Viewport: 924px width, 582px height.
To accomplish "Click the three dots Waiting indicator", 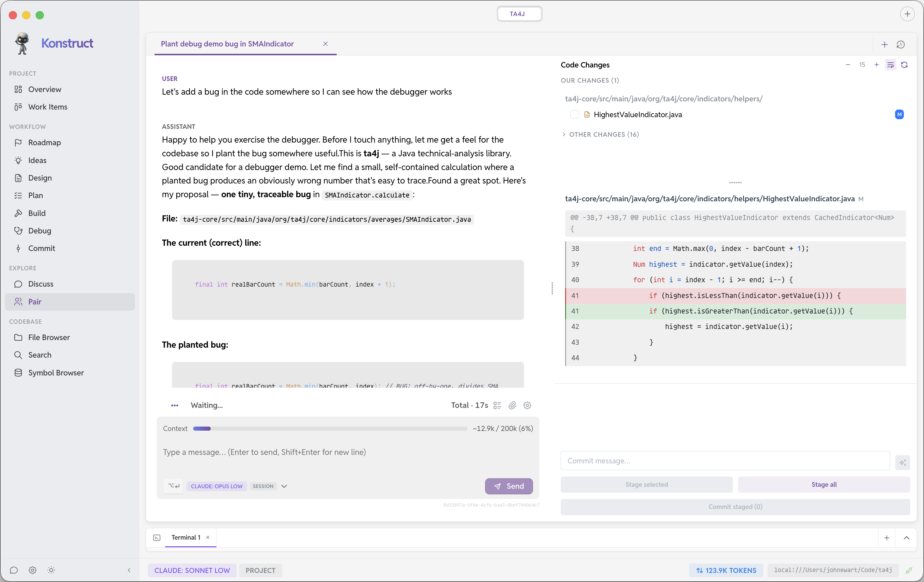I will tap(174, 405).
